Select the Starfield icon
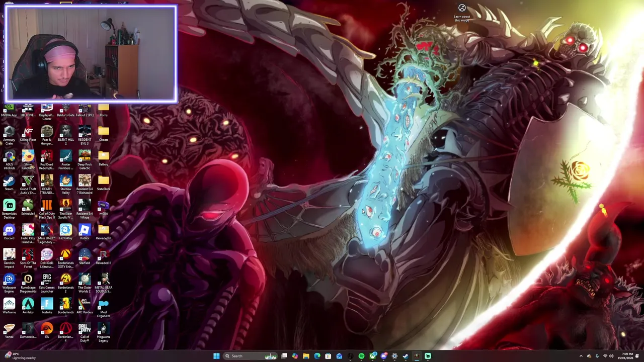 coord(85,257)
